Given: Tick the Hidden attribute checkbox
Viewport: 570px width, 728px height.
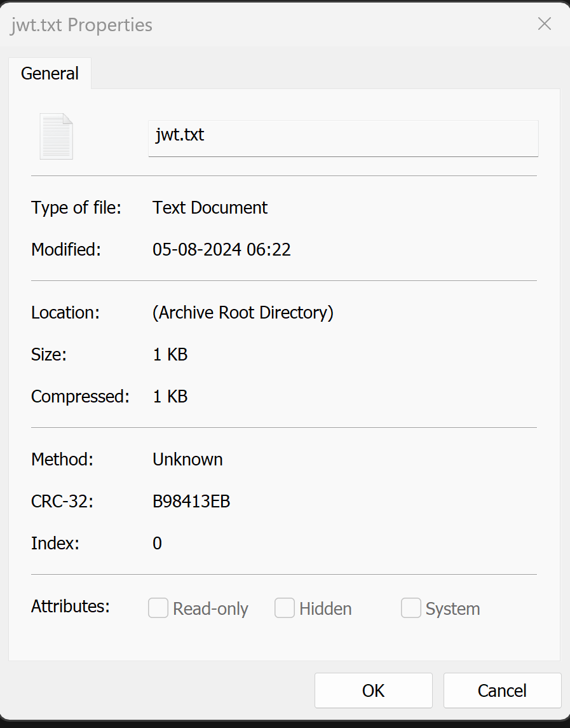Looking at the screenshot, I should pyautogui.click(x=285, y=608).
